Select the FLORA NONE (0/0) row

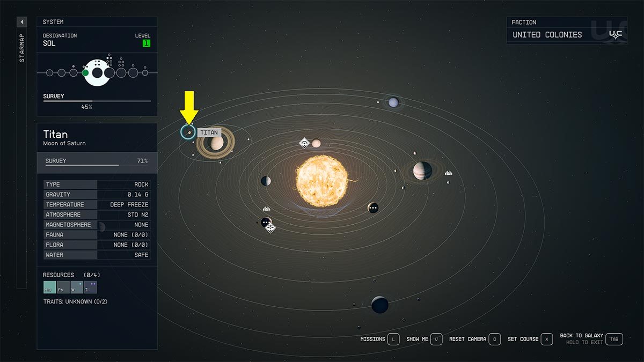97,245
